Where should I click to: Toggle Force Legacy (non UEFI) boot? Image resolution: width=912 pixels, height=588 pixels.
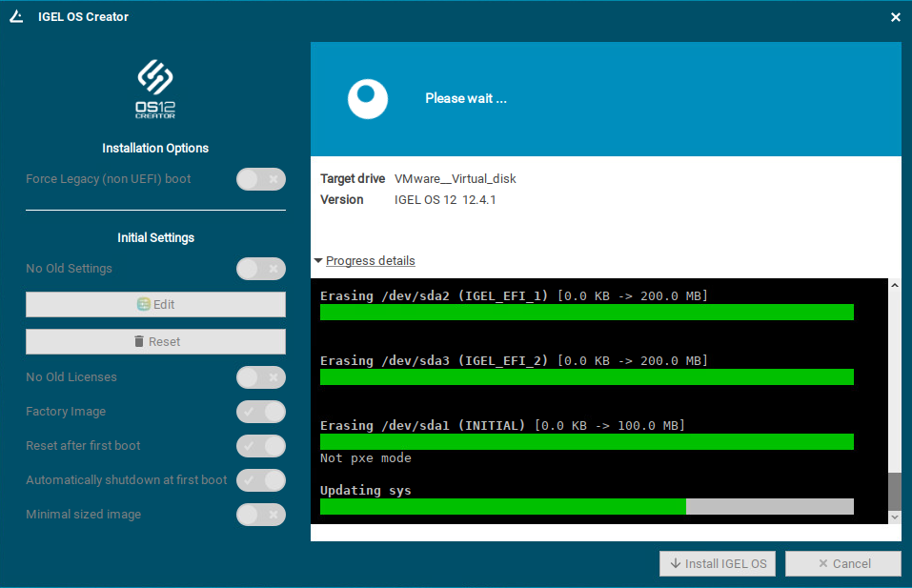260,179
